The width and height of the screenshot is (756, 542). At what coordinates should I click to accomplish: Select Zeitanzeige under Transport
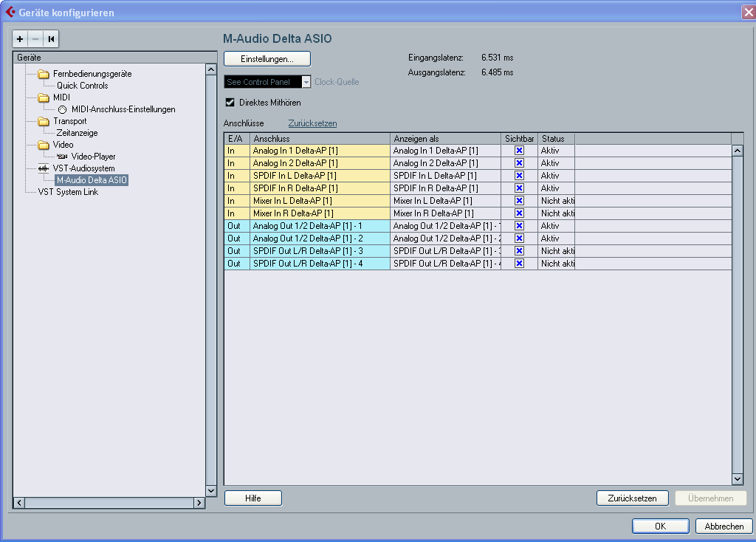coord(77,133)
